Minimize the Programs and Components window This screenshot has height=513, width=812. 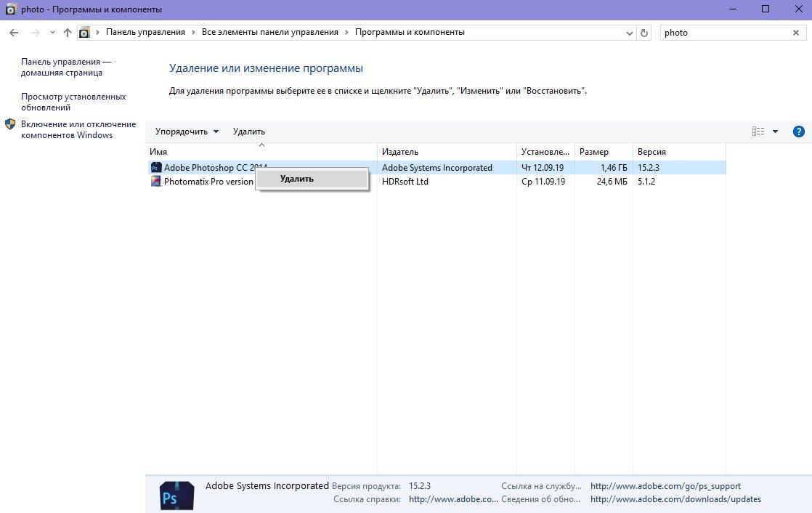click(733, 9)
